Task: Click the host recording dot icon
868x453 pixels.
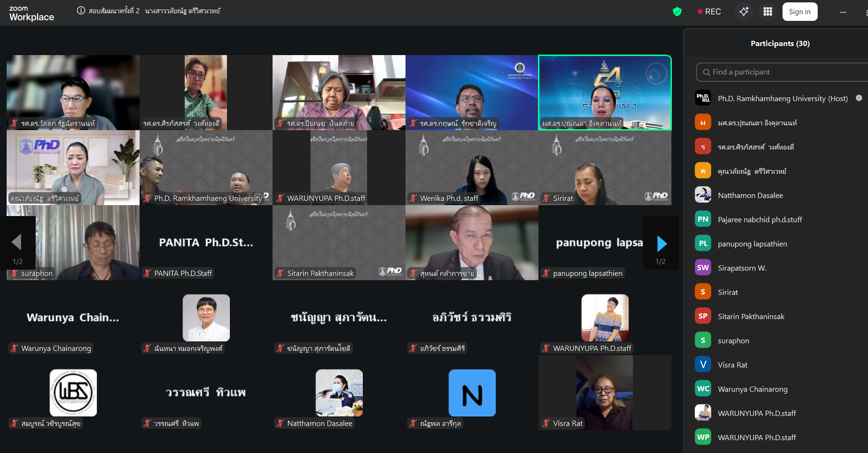Action: pos(859,98)
